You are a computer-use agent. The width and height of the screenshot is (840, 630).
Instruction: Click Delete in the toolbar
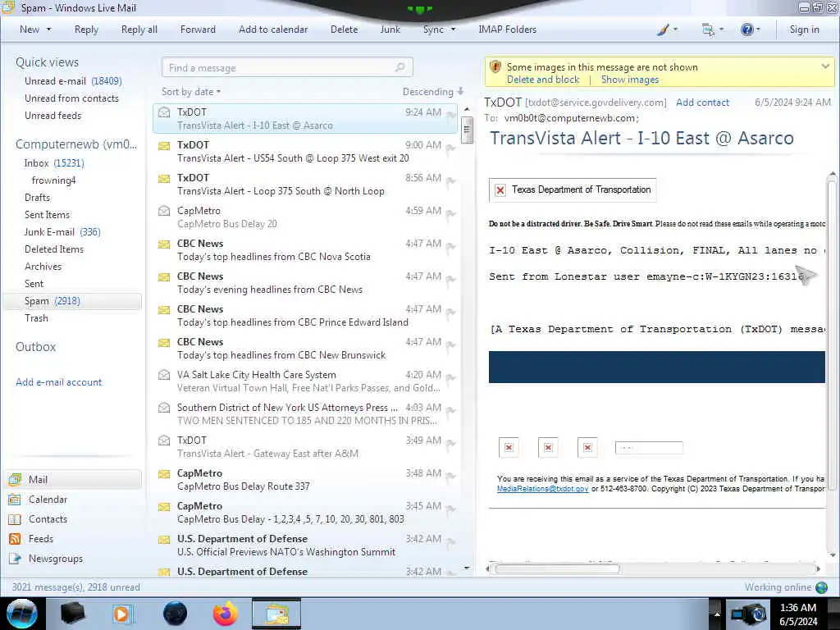[x=344, y=30]
